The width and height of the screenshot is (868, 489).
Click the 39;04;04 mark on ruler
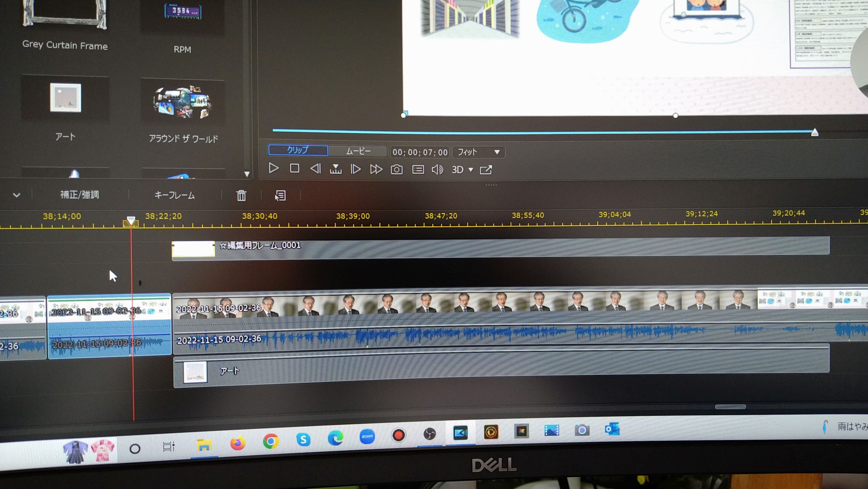point(614,214)
